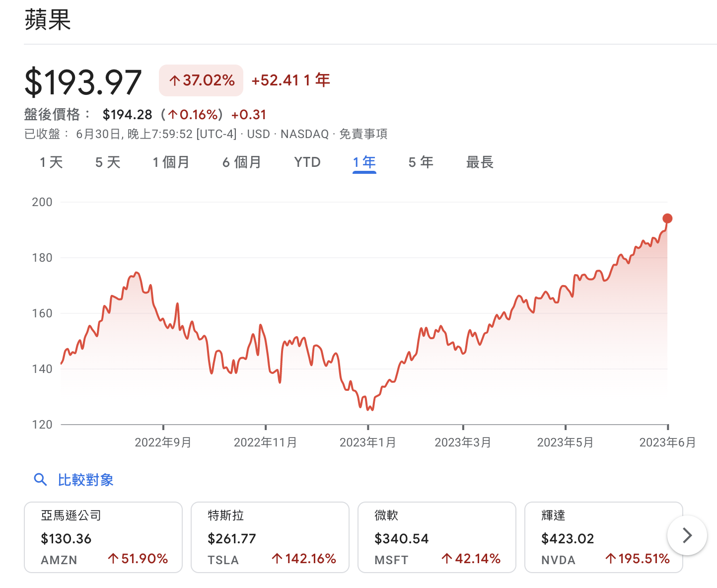Open the 免責事項 disclaimer link
717x588 pixels.
(363, 134)
